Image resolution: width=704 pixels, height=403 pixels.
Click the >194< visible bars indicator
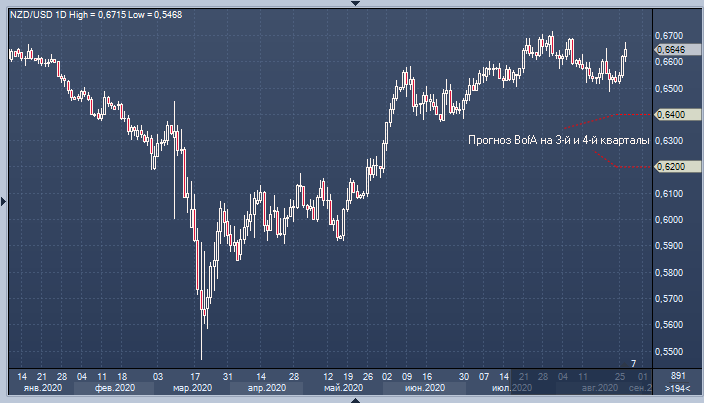pos(677,388)
